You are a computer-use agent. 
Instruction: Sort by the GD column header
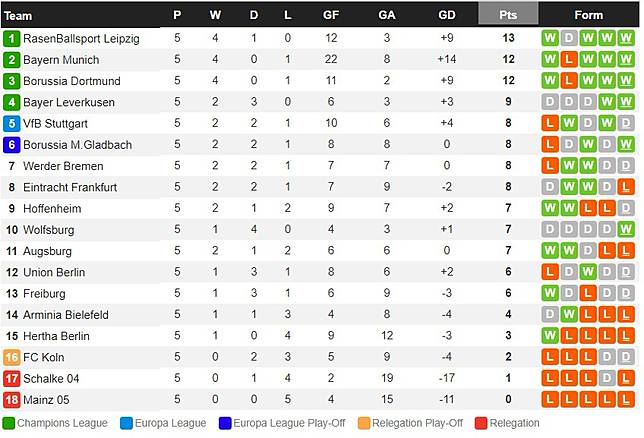(446, 15)
